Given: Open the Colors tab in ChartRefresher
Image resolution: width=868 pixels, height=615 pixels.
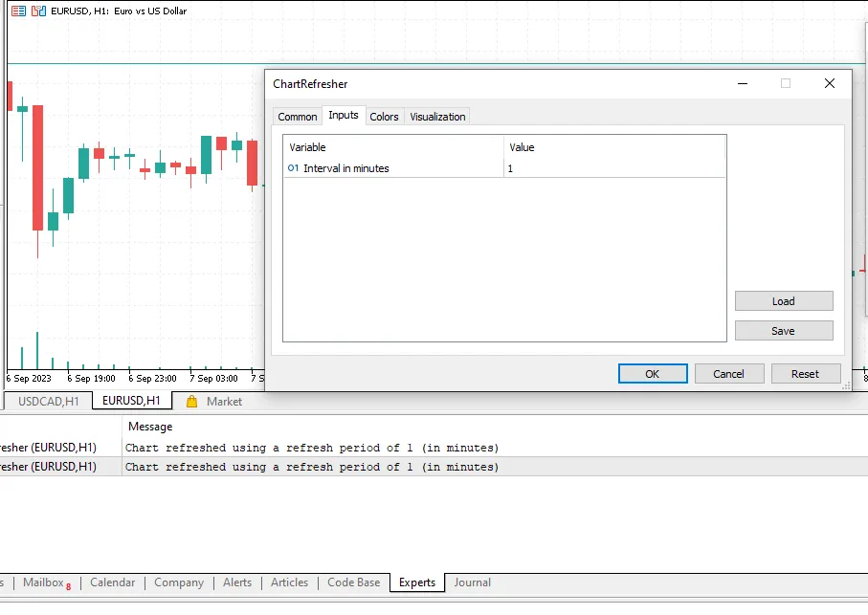Looking at the screenshot, I should [x=385, y=116].
